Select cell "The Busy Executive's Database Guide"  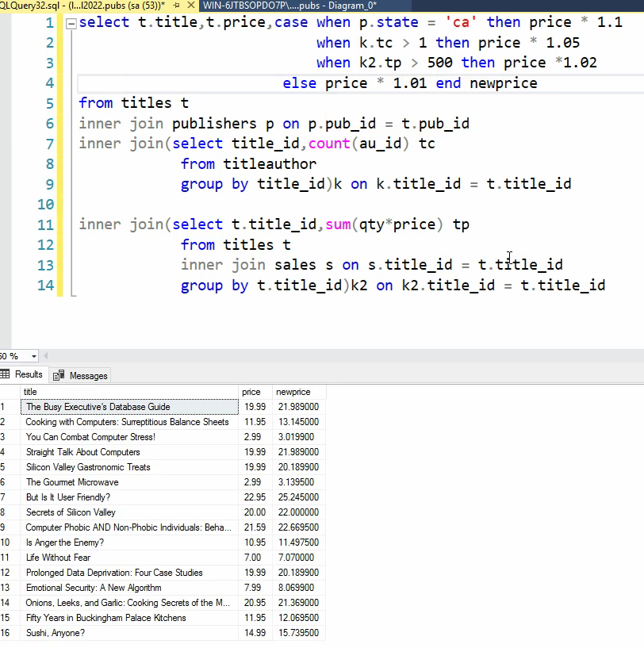point(129,407)
